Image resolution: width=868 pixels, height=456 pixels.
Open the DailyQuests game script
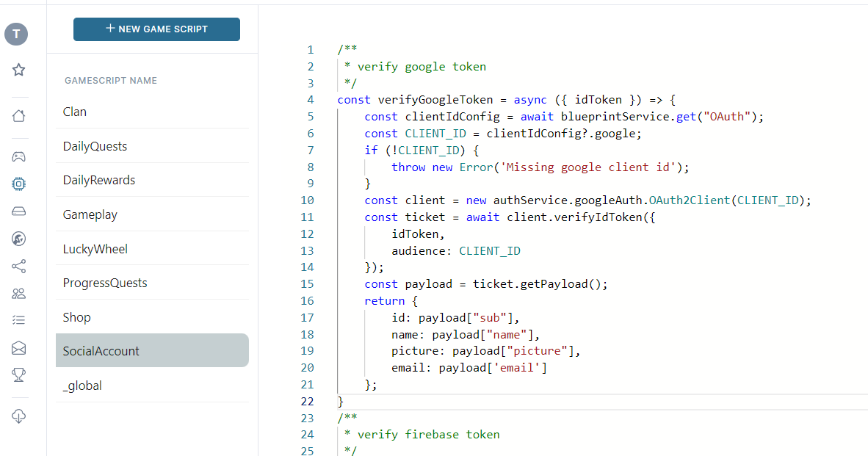152,146
